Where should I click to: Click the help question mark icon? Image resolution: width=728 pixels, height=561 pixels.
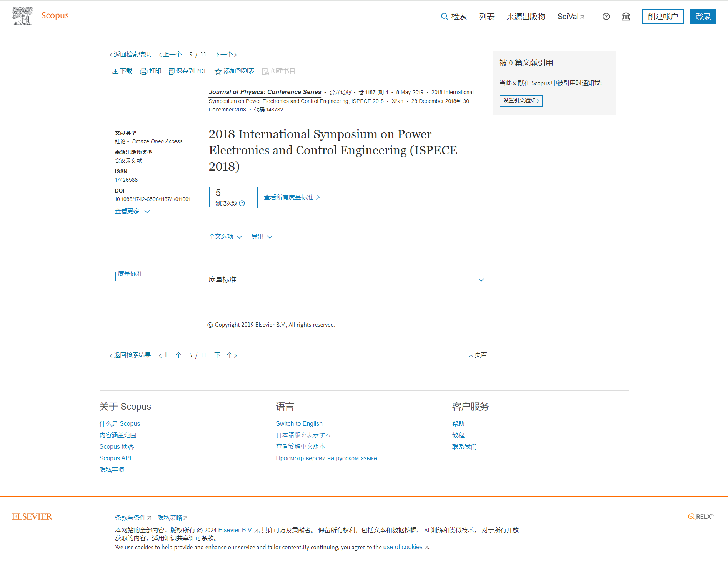[606, 17]
